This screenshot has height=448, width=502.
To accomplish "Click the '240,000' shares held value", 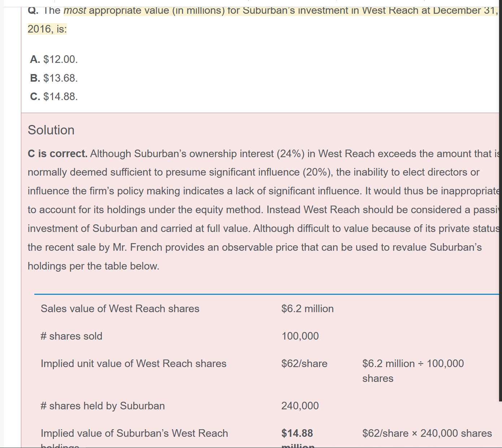I will pos(300,406).
